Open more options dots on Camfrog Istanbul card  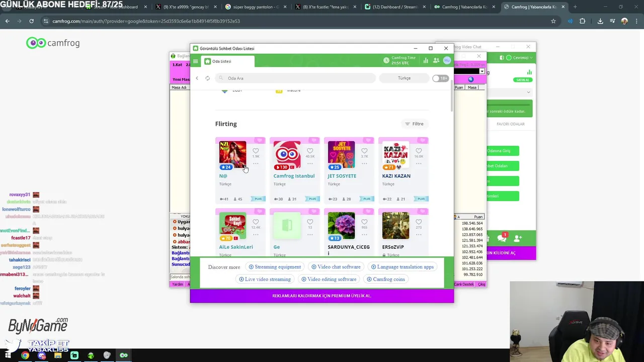[310, 163]
